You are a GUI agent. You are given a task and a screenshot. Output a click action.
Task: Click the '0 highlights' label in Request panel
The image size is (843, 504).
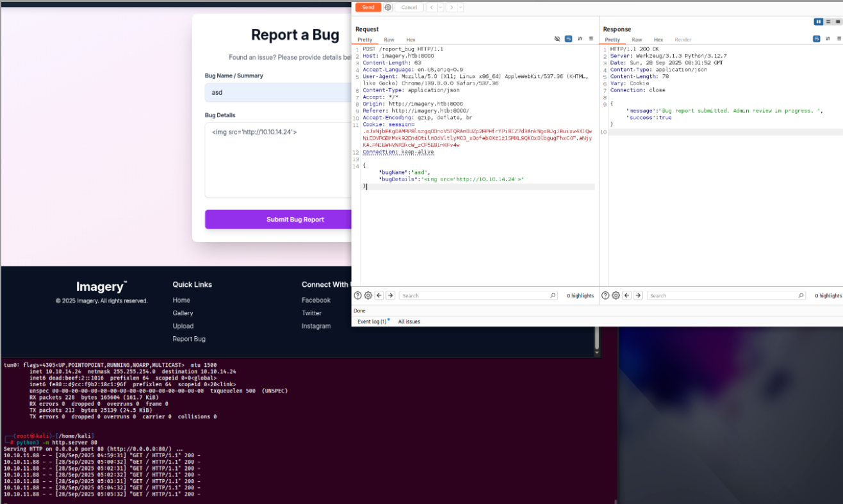click(x=580, y=296)
